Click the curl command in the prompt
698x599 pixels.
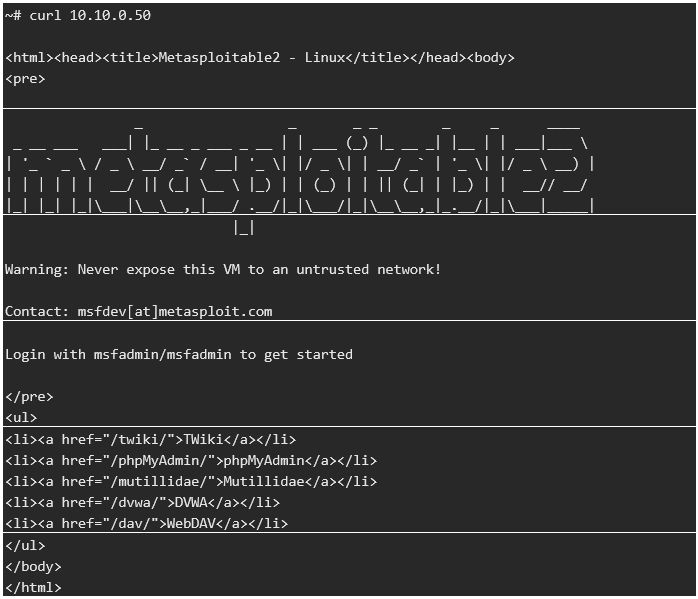tap(45, 16)
